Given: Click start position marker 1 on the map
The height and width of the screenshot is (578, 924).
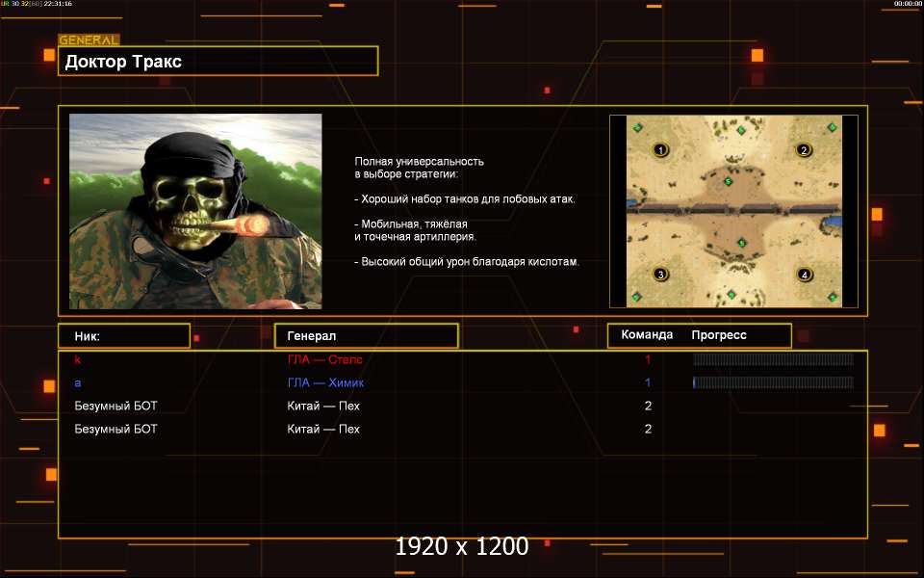Looking at the screenshot, I should (660, 150).
